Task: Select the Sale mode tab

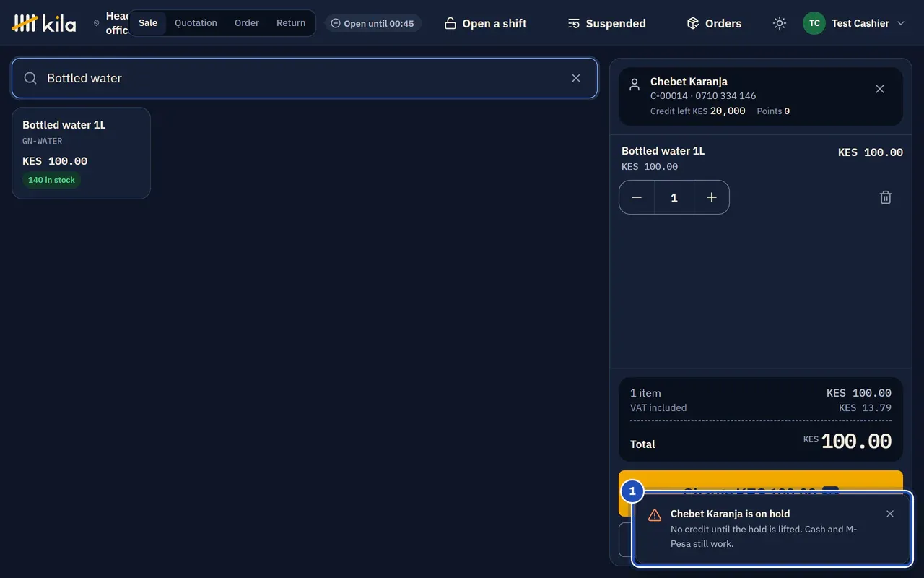Action: tap(148, 23)
